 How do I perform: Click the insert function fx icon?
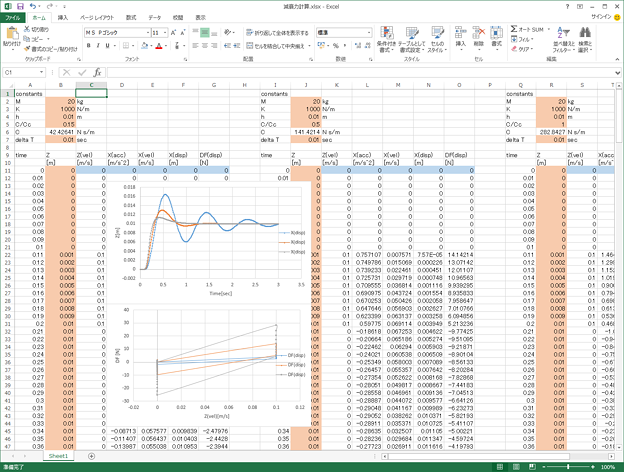pos(97,72)
